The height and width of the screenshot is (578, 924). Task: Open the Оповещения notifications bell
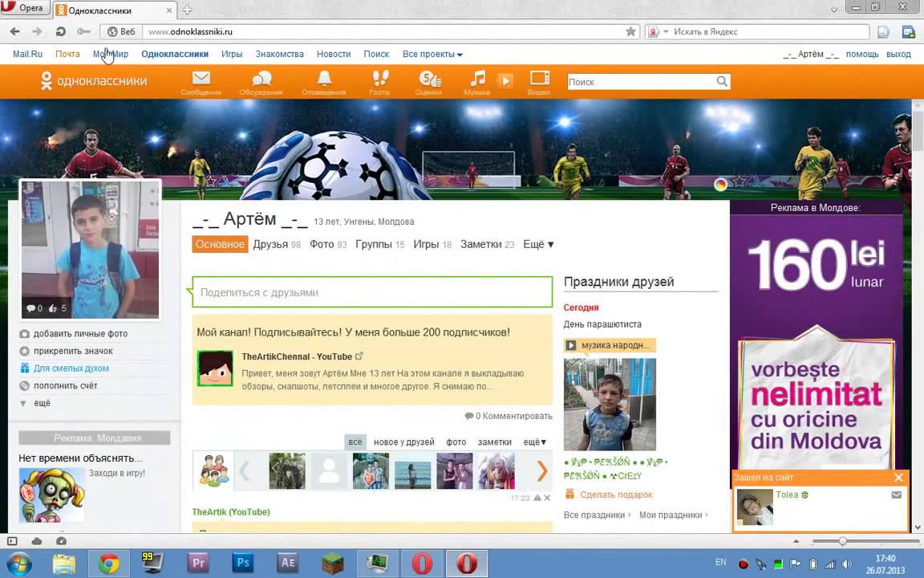(x=323, y=82)
